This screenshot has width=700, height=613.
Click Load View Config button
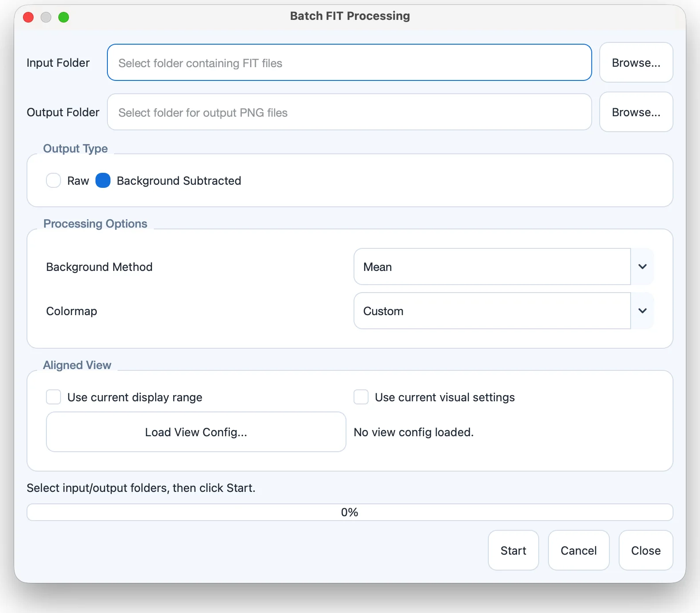click(196, 432)
